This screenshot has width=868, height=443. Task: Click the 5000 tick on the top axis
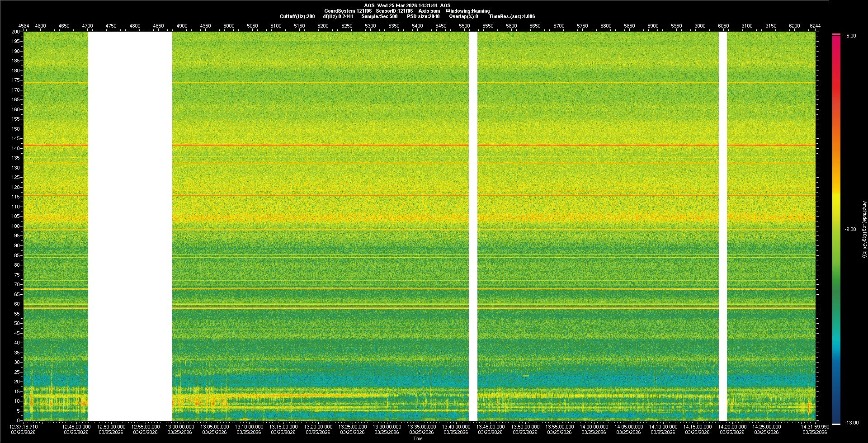[x=229, y=26]
